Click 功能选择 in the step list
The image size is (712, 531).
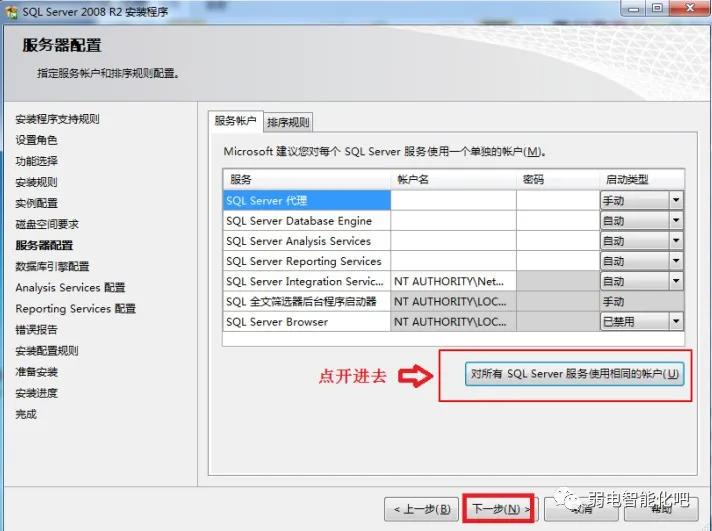pyautogui.click(x=36, y=161)
